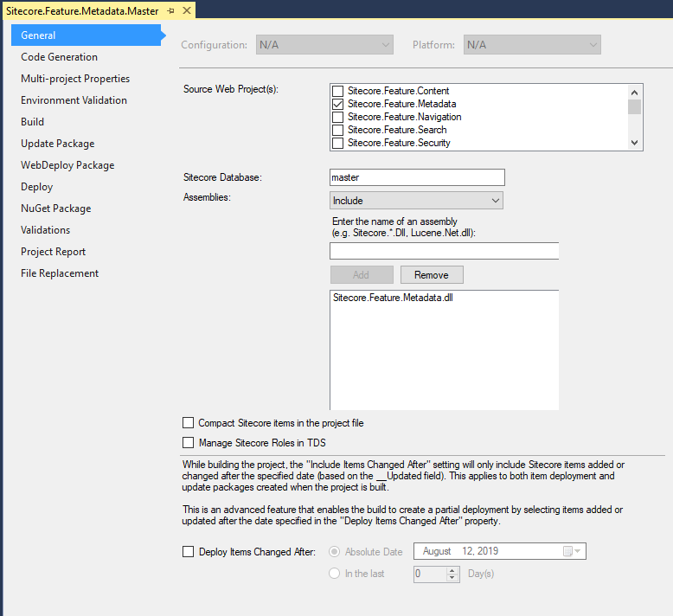Select the General properties page
Screen dimensions: 673x616
point(86,35)
